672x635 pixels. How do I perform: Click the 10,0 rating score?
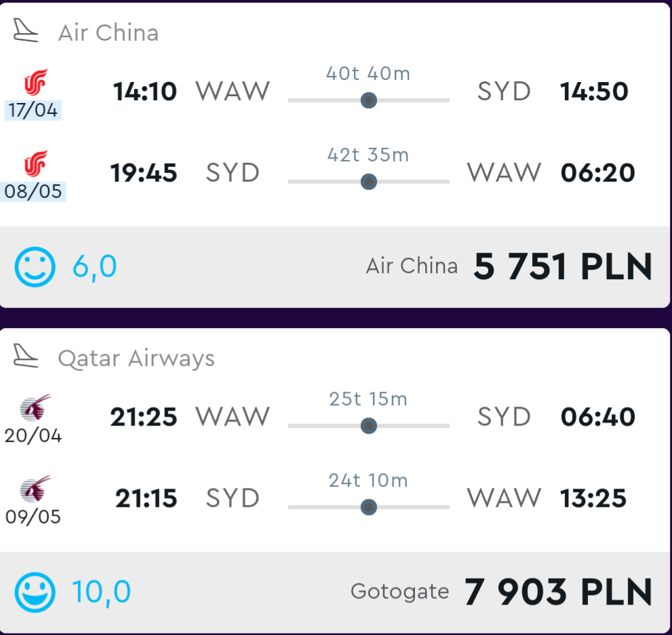[x=101, y=592]
